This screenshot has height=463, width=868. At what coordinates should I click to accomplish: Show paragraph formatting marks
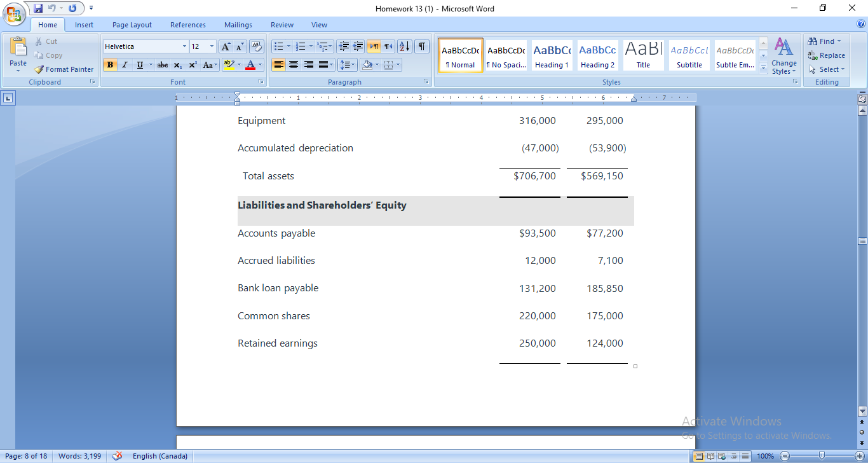[x=422, y=47]
